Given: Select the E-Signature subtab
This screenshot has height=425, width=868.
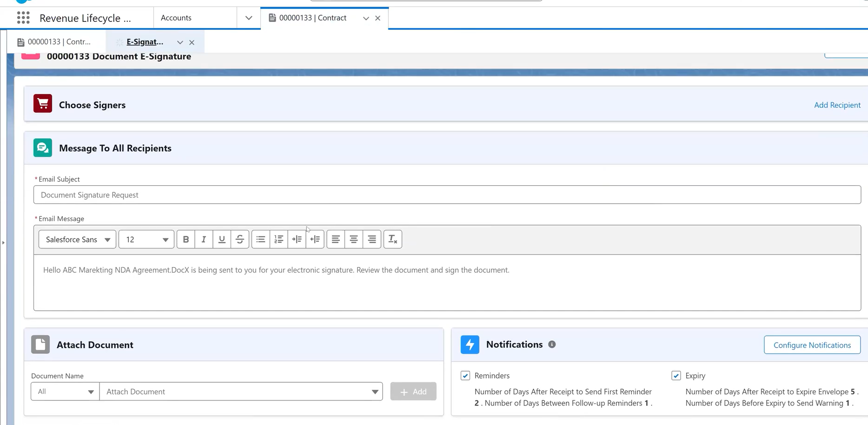Looking at the screenshot, I should point(144,41).
